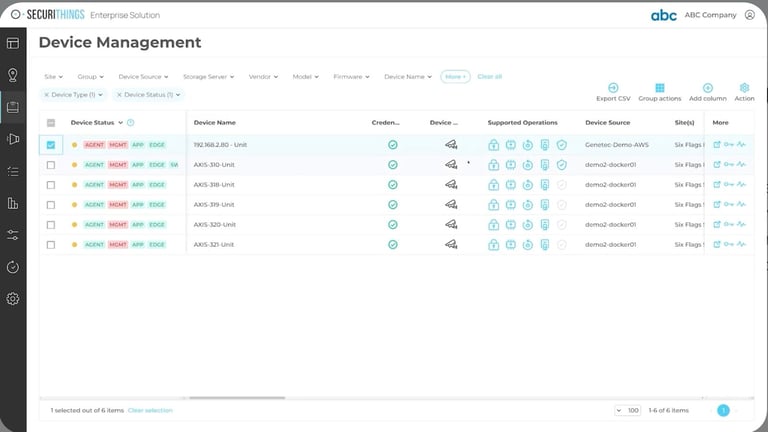Screen dimensions: 768x432
Task: Expand the Storage Server filter dropdown
Action: click(x=209, y=76)
